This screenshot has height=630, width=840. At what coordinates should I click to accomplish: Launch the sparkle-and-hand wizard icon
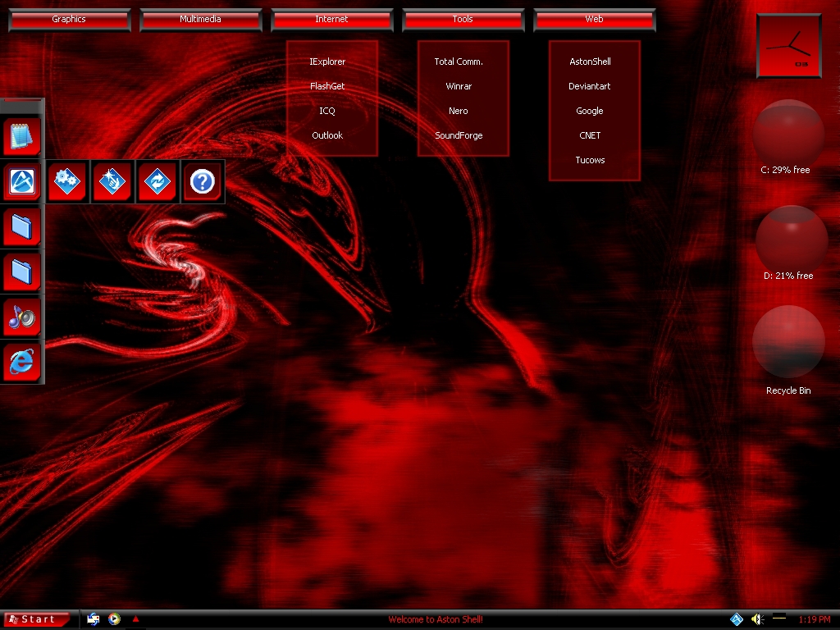(112, 181)
